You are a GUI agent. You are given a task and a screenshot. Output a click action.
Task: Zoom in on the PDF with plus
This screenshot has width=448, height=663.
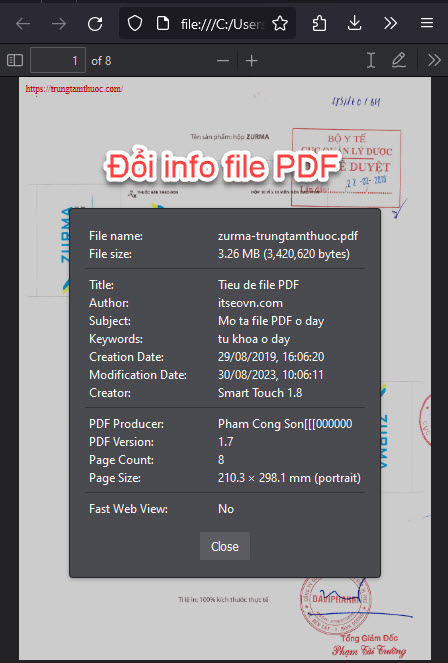point(251,61)
